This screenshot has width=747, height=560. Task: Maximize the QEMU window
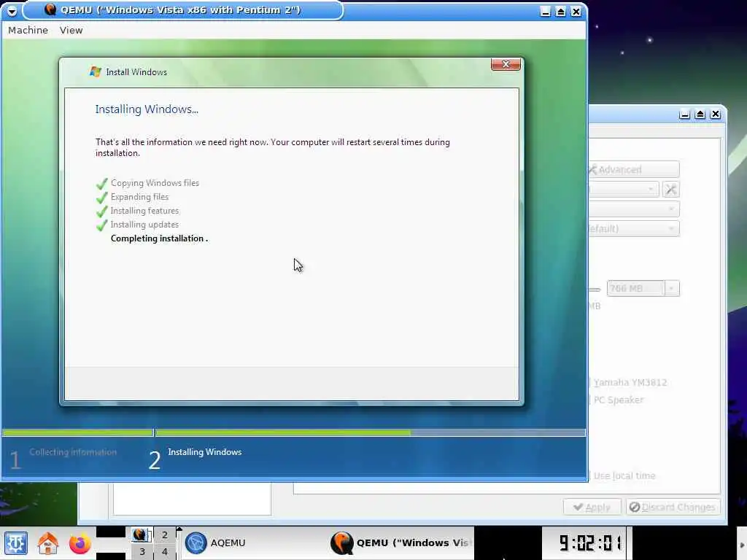coord(561,12)
